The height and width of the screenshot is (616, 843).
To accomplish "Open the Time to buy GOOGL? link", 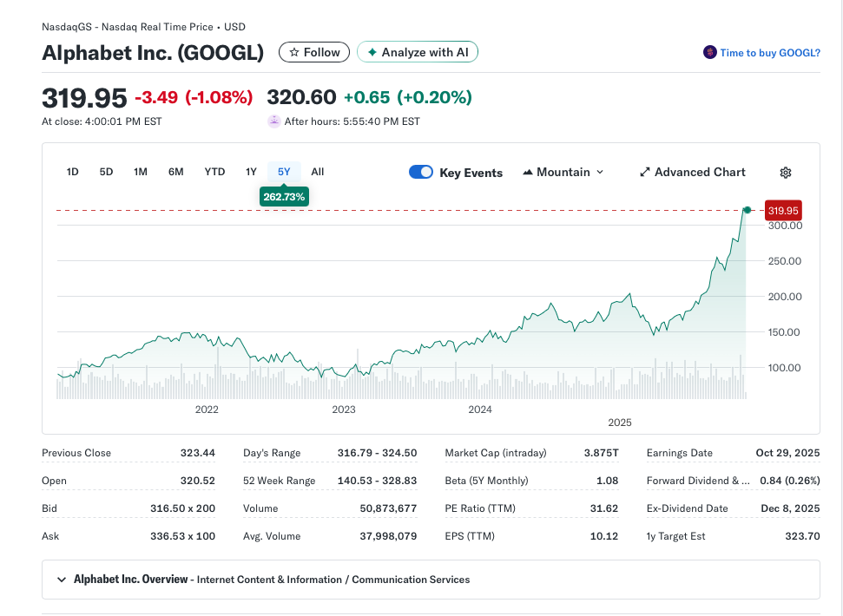I will [769, 53].
